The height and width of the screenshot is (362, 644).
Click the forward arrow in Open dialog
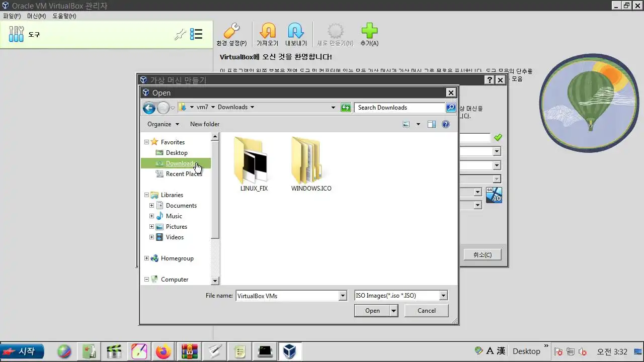[163, 108]
